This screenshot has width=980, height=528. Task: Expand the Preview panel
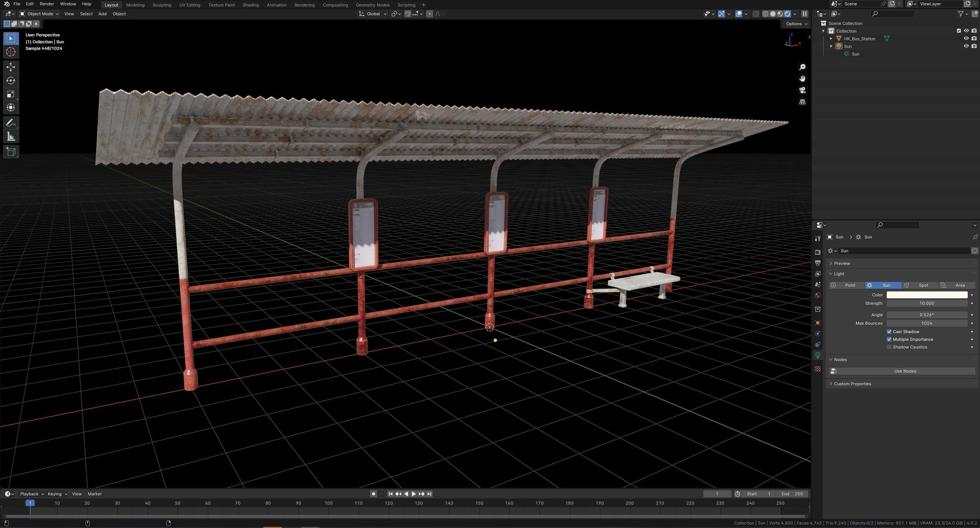click(842, 263)
